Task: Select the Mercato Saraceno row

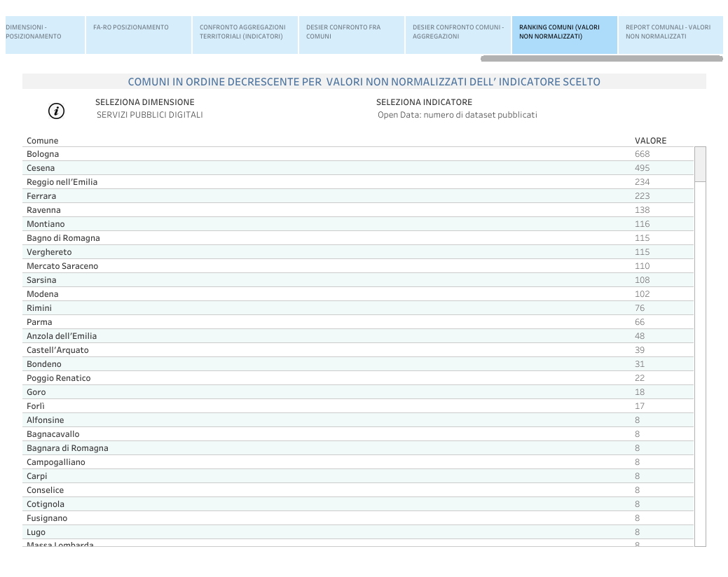Action: pyautogui.click(x=358, y=266)
